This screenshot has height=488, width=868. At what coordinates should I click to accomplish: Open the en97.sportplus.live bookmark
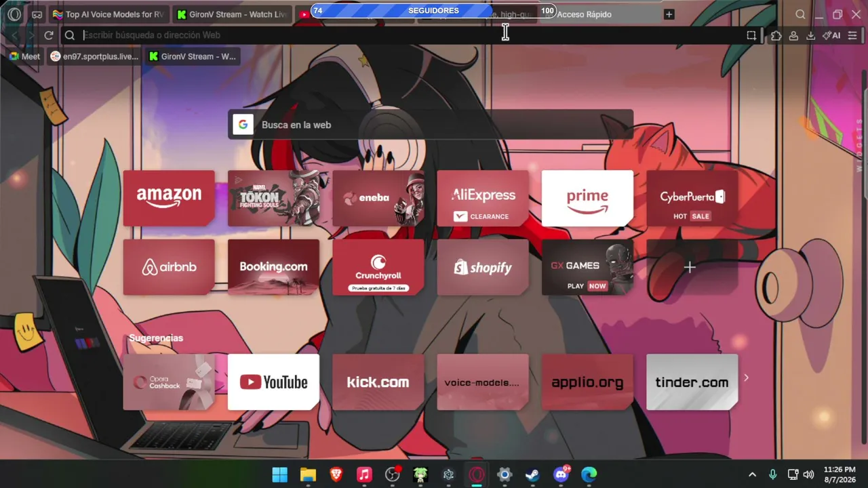coord(94,56)
